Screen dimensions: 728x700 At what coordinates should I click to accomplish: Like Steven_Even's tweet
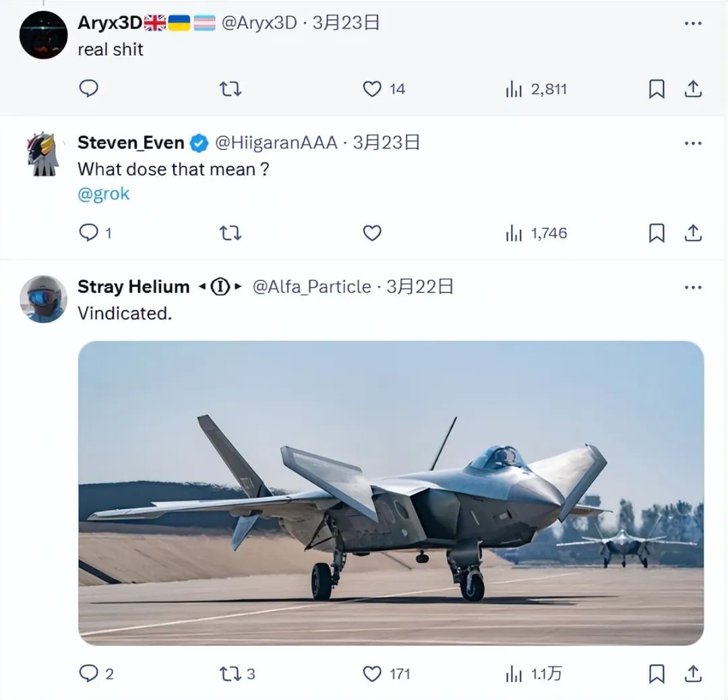tap(372, 233)
